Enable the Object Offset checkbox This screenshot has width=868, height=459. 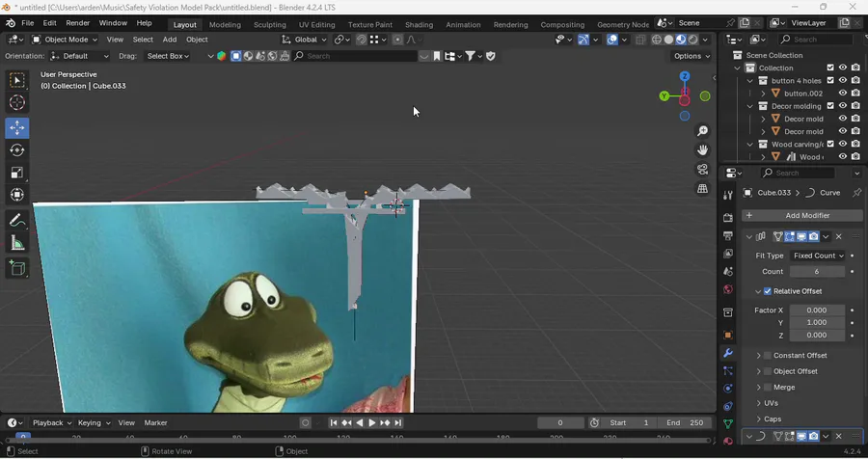(x=768, y=371)
